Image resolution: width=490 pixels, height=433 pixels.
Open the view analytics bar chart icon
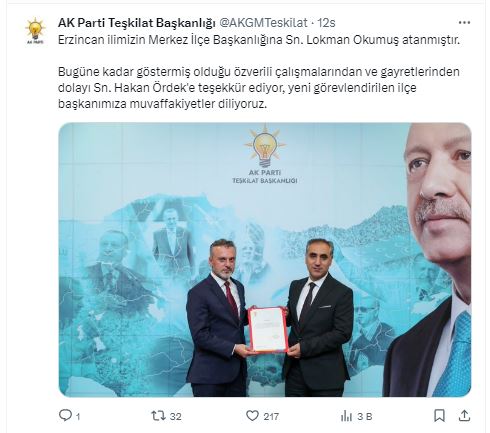347,416
